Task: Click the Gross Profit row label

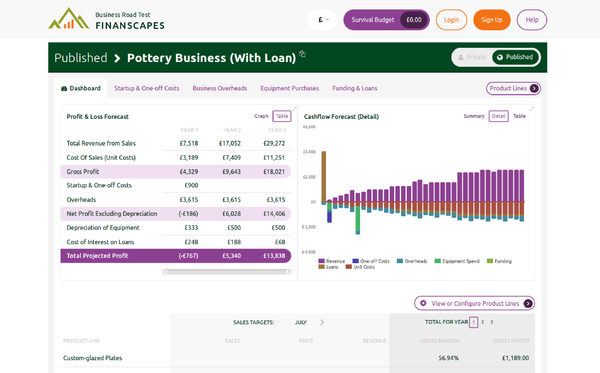Action: pos(83,171)
